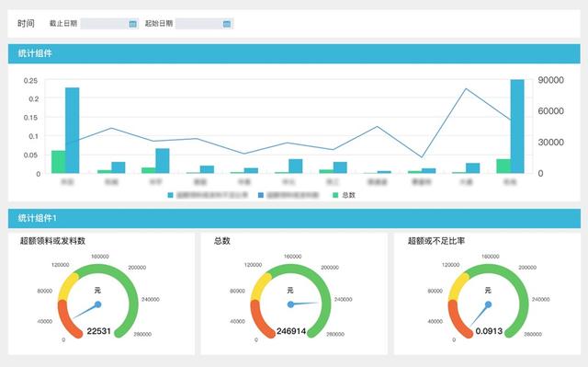This screenshot has width=588, height=367.
Task: Click yellow segment of 超额领料或发料数 gauge
Action: (x=67, y=286)
